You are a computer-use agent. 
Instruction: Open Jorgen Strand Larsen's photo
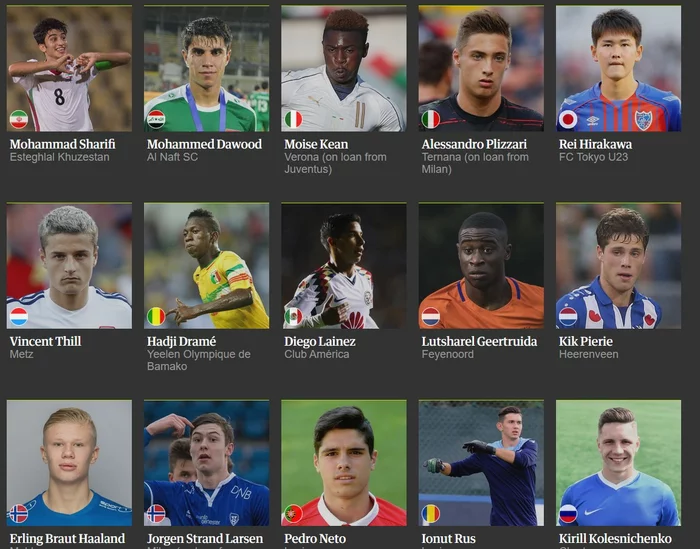(207, 463)
